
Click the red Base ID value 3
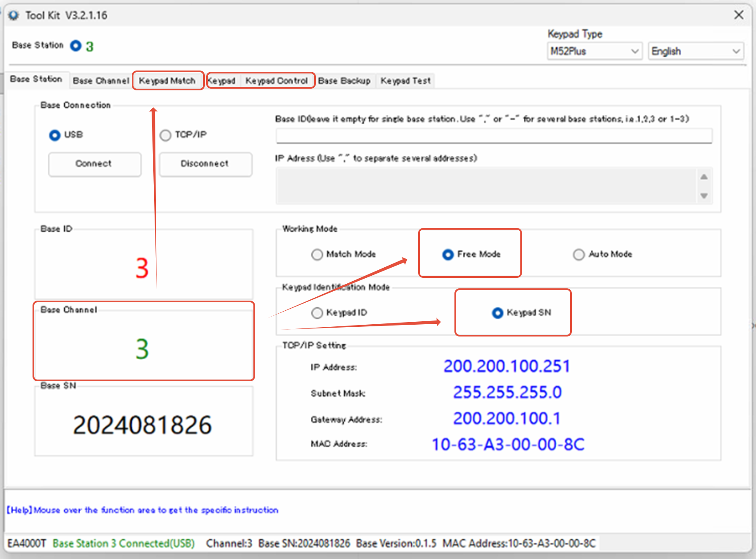pos(142,268)
